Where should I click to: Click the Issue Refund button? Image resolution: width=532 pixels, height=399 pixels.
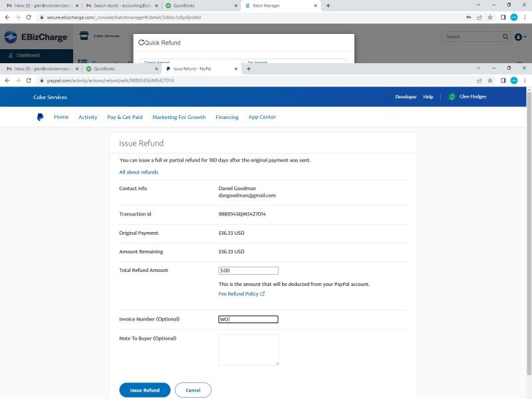click(144, 390)
